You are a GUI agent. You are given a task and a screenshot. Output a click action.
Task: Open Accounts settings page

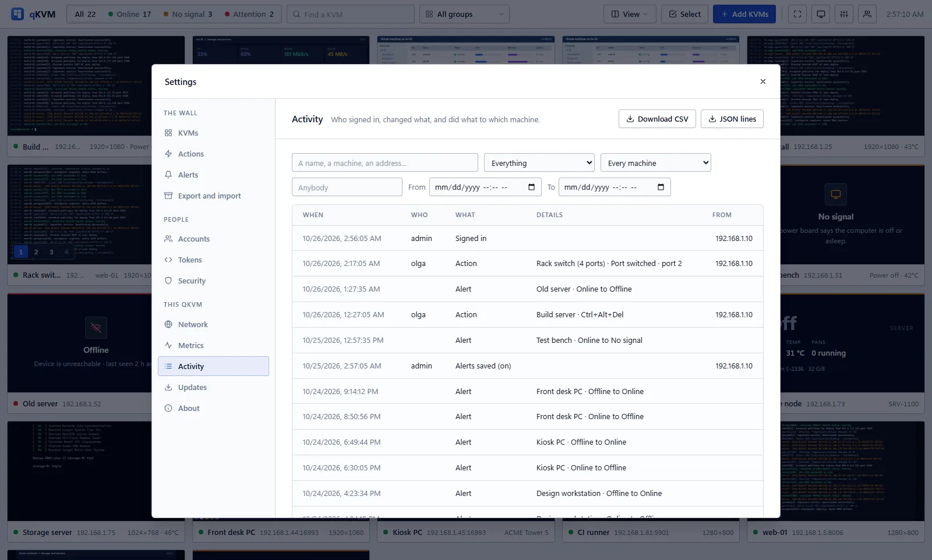213,239
